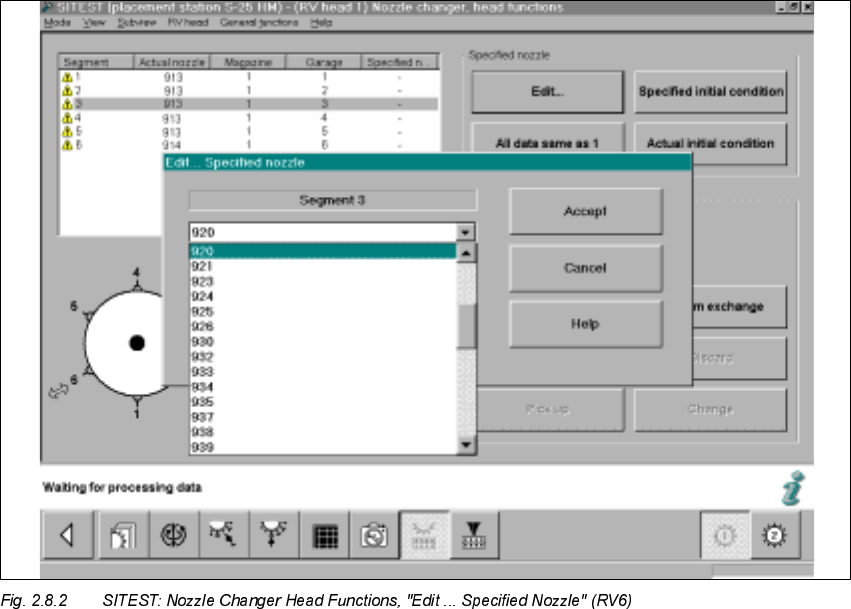The image size is (851, 609).
Task: Click the nozzle list scroll down arrow
Action: coord(466,445)
